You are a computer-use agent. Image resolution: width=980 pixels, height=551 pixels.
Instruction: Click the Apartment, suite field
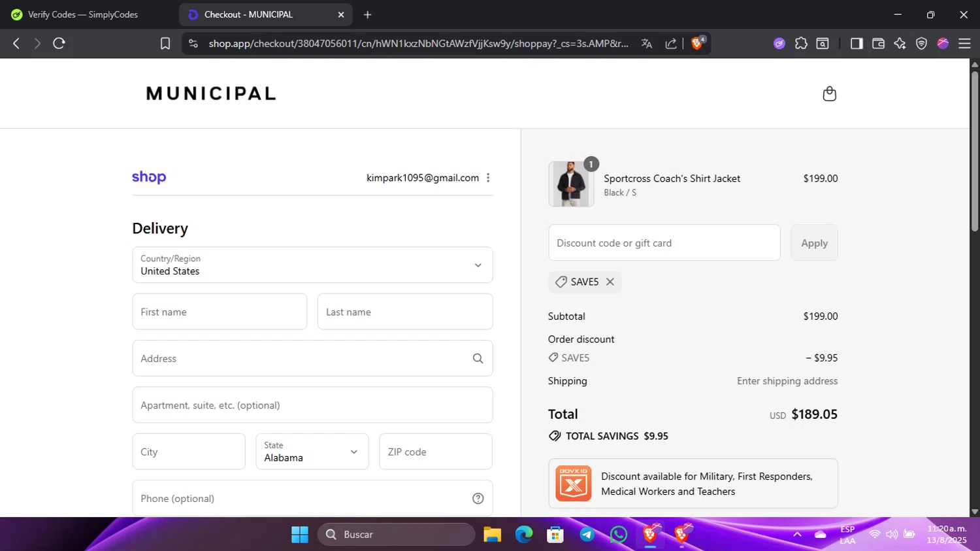[312, 405]
